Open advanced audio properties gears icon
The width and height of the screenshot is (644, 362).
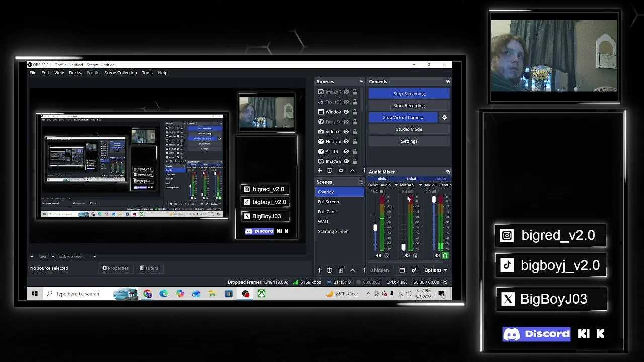coord(414,270)
